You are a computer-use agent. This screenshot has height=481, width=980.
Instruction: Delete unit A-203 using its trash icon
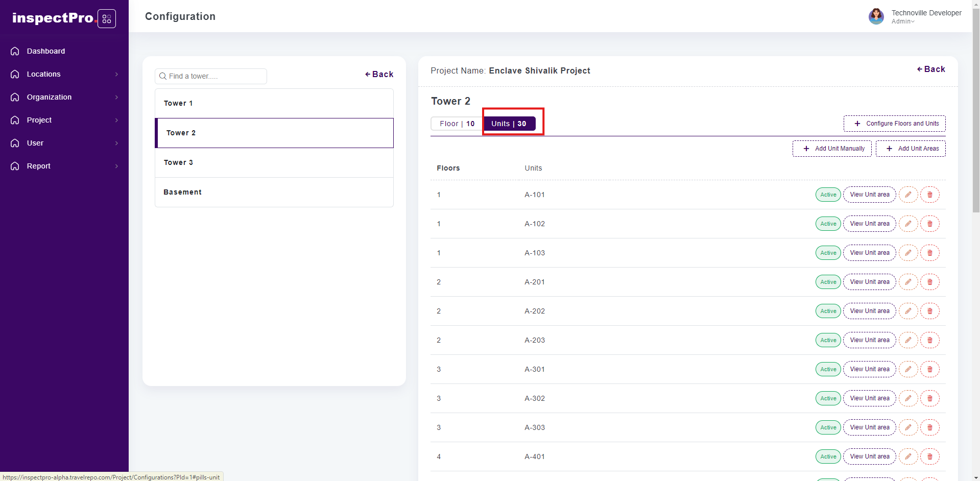(x=929, y=340)
